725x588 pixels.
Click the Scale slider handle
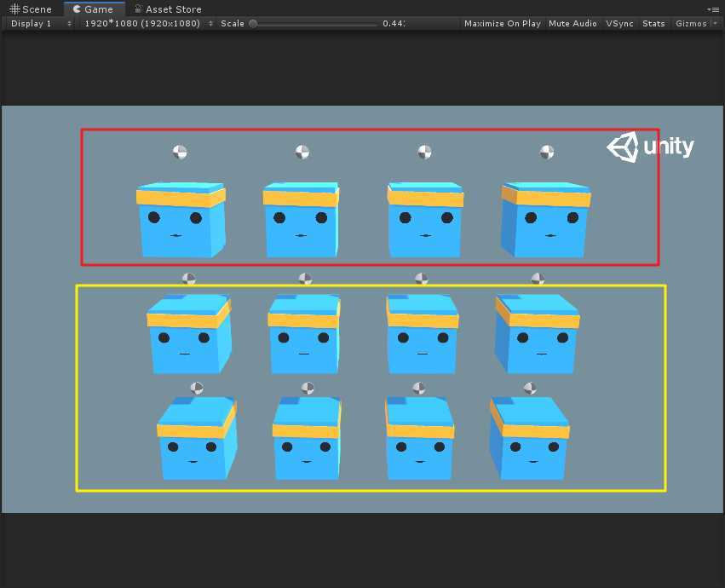(x=253, y=24)
